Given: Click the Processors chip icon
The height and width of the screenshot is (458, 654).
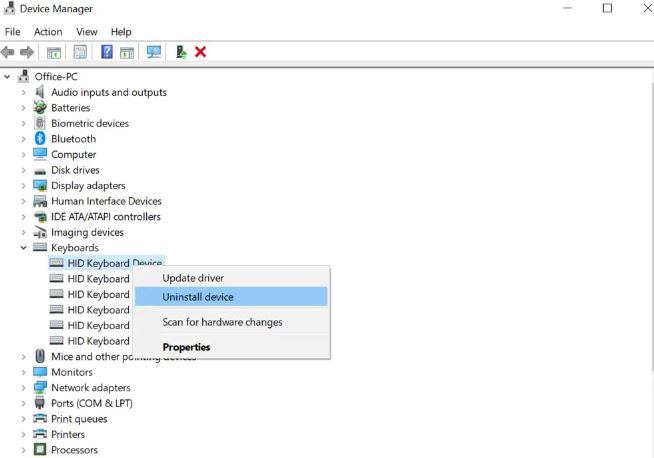Looking at the screenshot, I should click(x=40, y=449).
